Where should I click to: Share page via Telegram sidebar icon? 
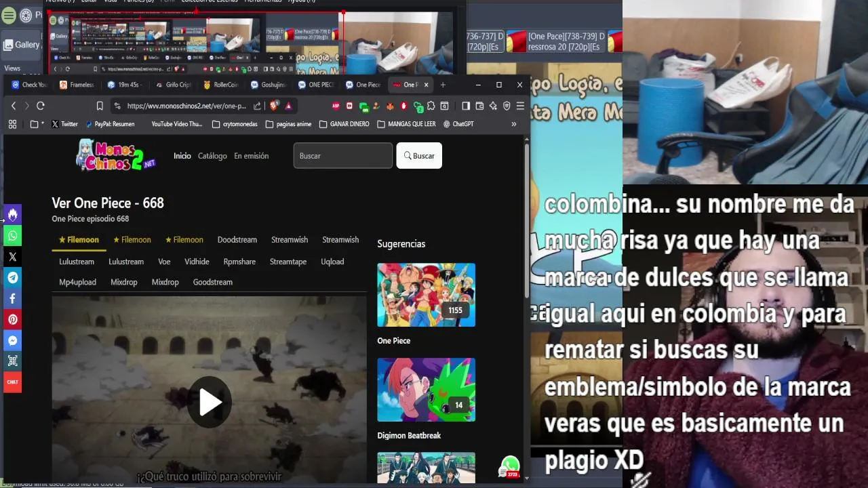point(12,278)
